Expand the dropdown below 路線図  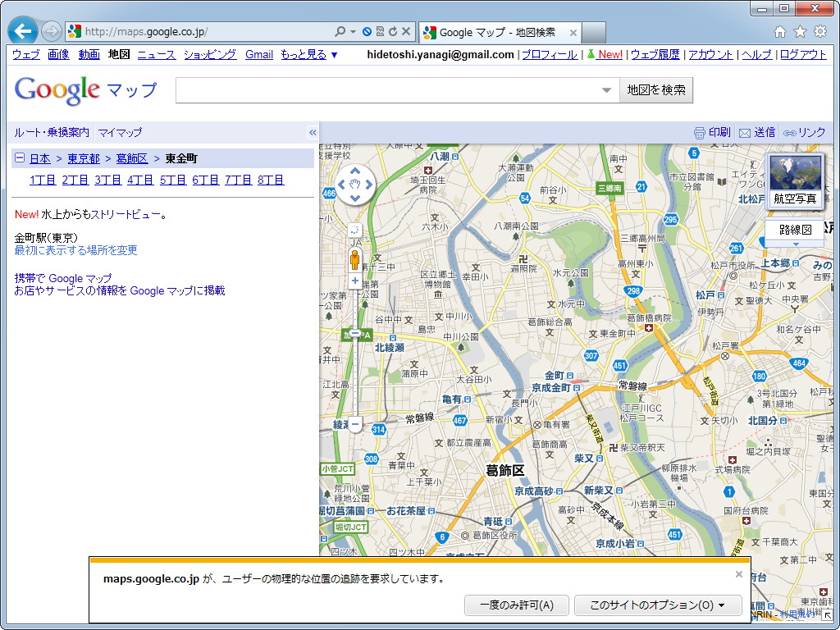pos(795,244)
